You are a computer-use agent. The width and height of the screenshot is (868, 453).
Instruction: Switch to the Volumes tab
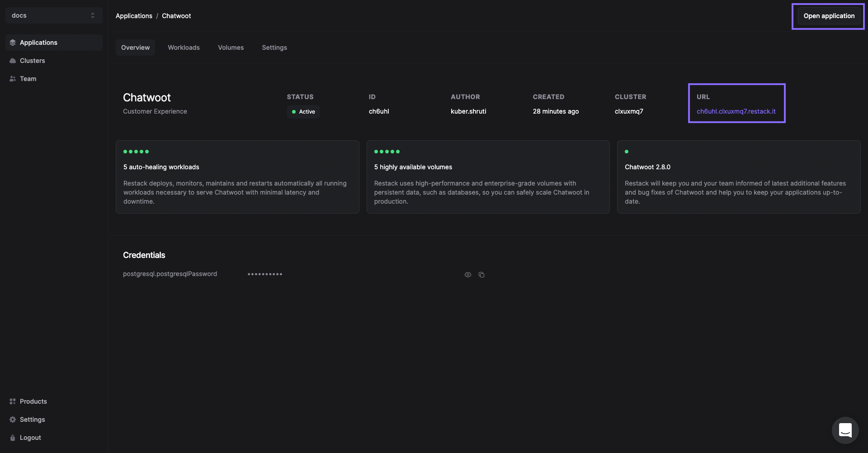[231, 48]
